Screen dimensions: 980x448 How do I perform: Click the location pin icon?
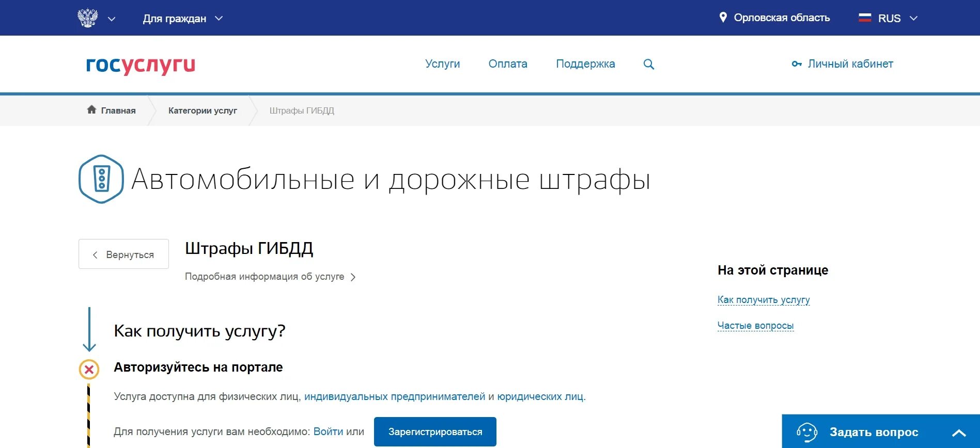coord(723,18)
